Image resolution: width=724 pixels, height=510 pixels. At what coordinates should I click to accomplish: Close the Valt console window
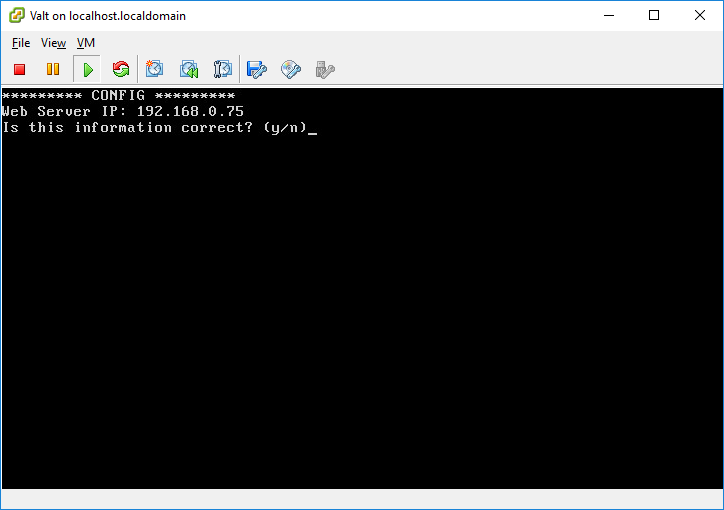coord(700,15)
